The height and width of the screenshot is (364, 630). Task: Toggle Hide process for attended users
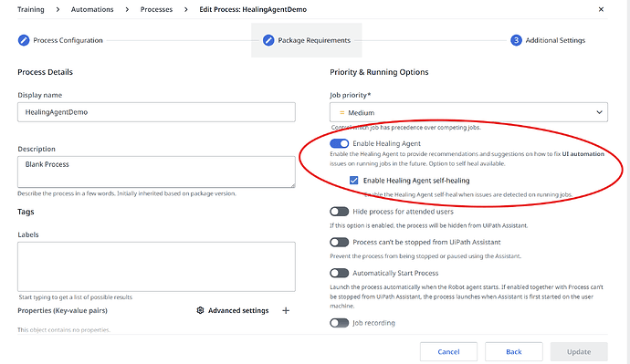tap(339, 212)
